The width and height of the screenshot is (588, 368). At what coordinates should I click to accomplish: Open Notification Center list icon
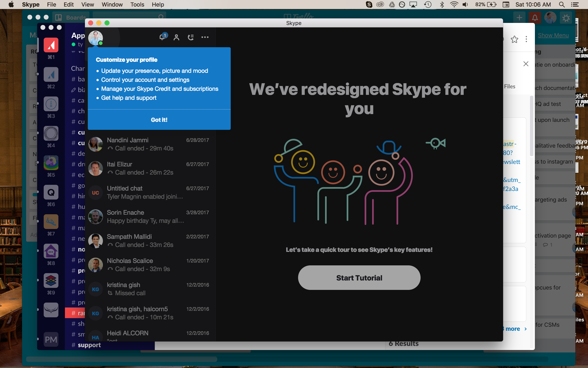tap(575, 4)
